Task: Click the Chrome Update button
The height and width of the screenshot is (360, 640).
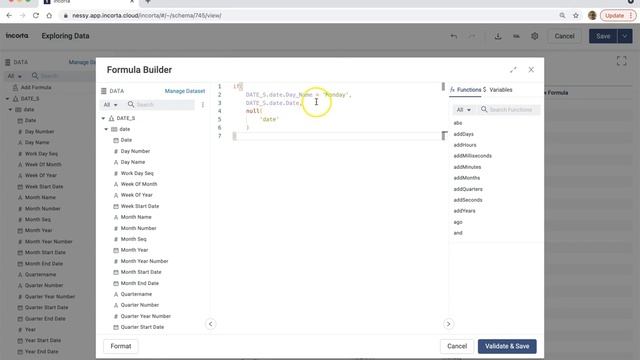Action: tap(614, 16)
